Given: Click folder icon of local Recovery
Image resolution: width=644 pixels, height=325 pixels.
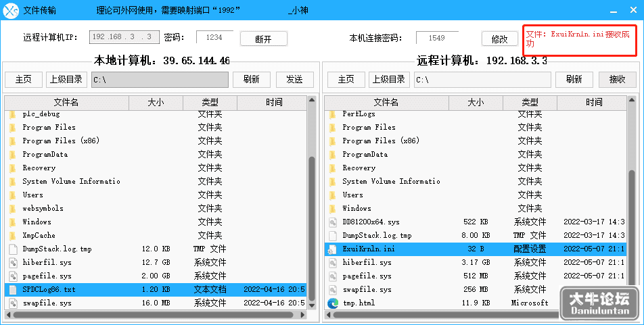Looking at the screenshot, I should [13, 168].
